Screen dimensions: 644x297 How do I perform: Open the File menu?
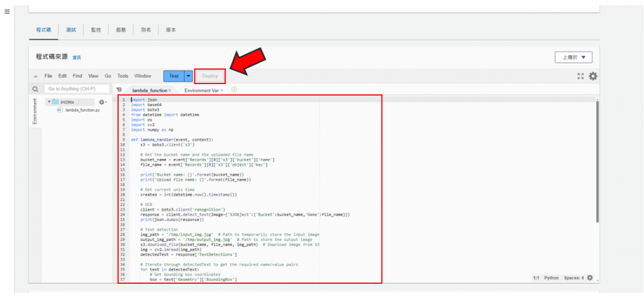click(x=48, y=76)
